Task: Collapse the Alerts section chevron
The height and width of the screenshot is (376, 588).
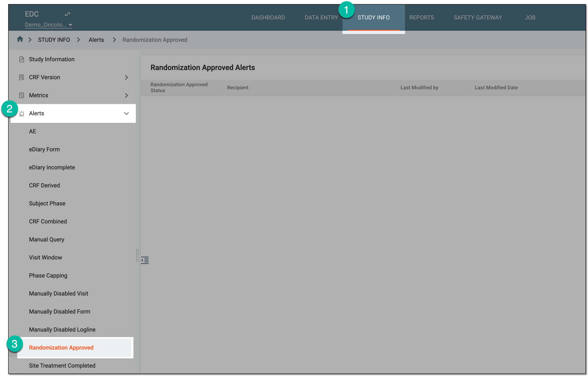Action: pyautogui.click(x=126, y=113)
